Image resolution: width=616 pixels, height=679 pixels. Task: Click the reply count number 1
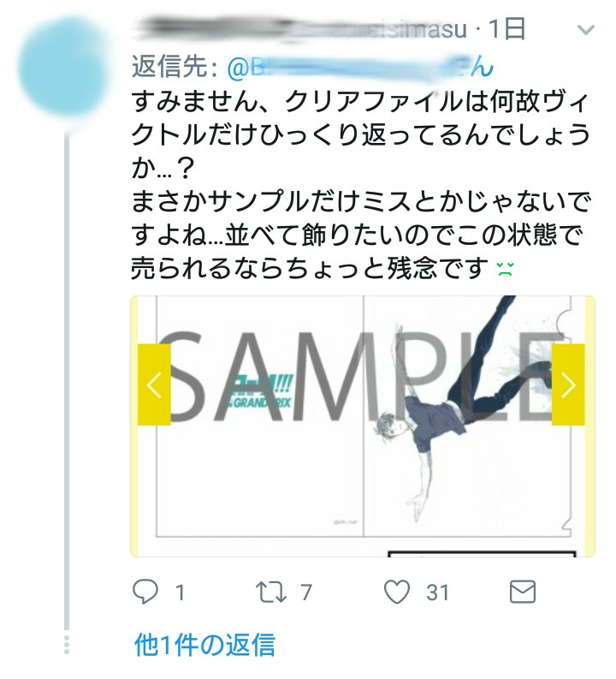point(180,593)
